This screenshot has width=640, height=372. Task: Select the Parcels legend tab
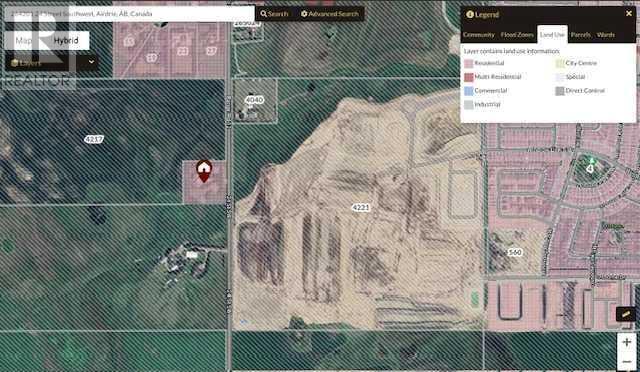580,35
